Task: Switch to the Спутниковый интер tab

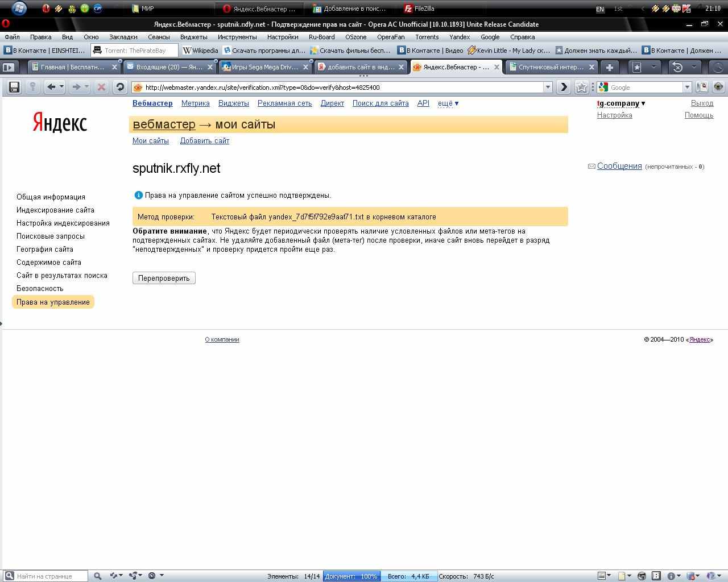Action: point(551,67)
